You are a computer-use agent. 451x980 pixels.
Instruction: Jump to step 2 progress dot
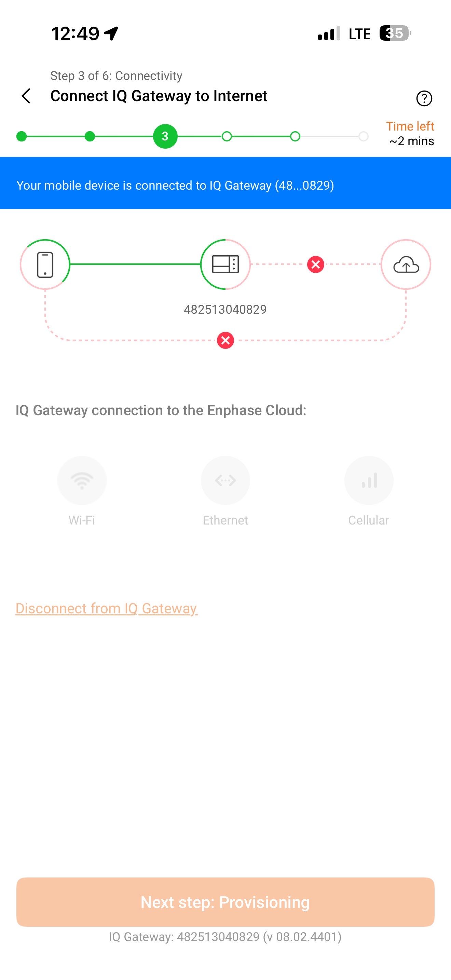pos(90,136)
